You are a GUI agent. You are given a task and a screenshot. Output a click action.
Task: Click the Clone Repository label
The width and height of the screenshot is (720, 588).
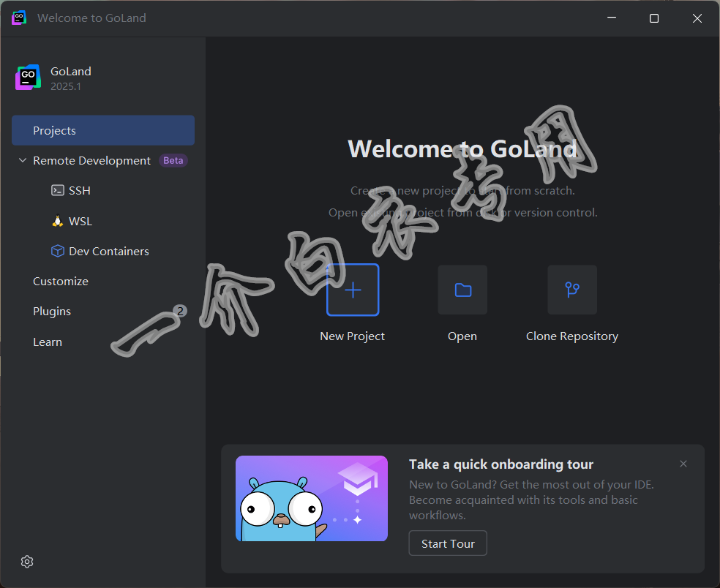(x=572, y=336)
